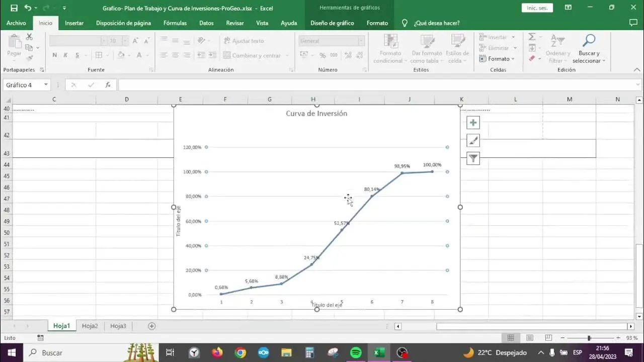Click the vertical scrollbar thumb

pos(639,276)
